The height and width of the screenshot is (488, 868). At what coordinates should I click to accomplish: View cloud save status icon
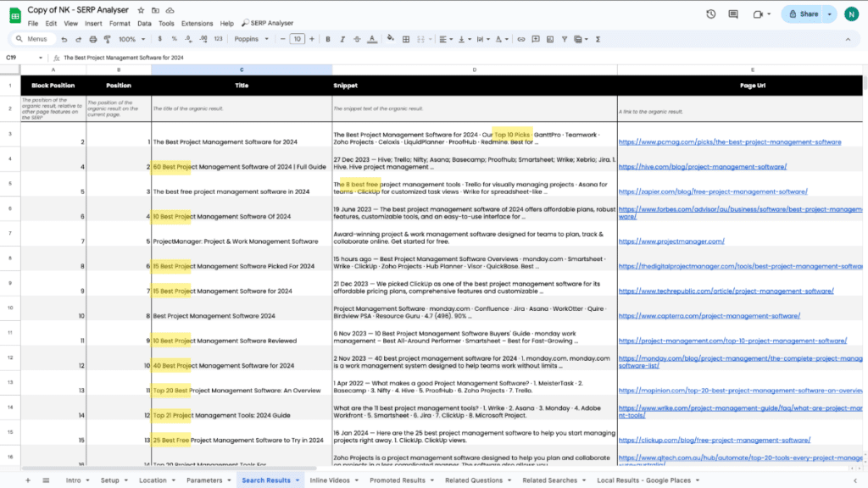pos(170,10)
